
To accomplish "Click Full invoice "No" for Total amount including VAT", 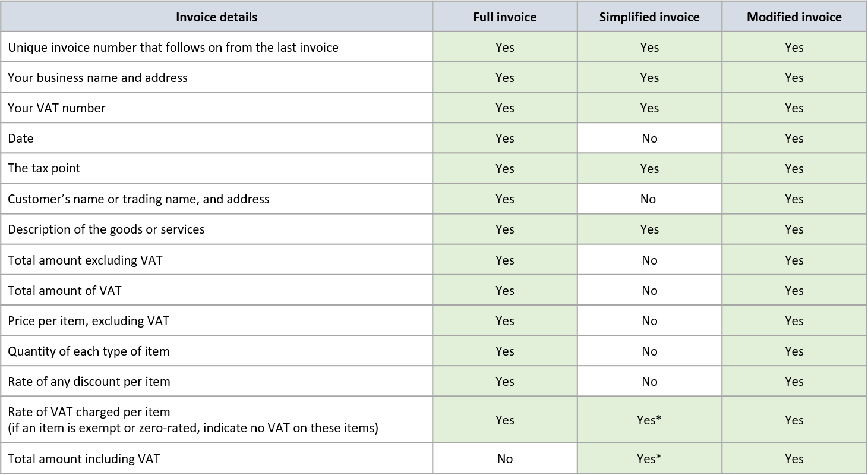I will [x=504, y=459].
